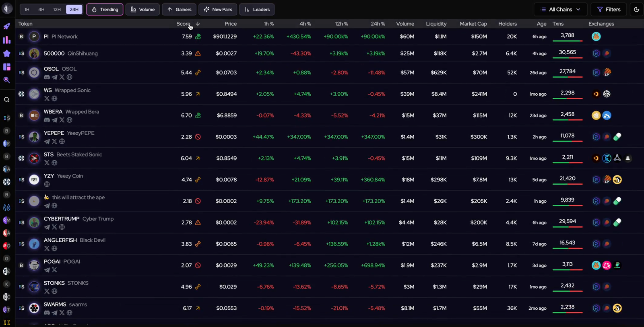Click the white search icon in sidebar

coord(7,100)
